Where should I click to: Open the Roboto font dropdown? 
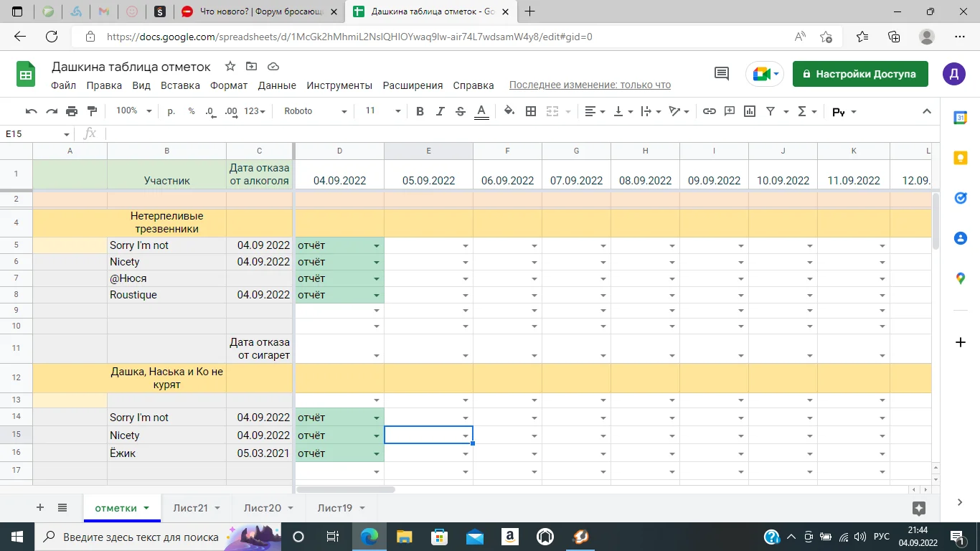coord(315,111)
